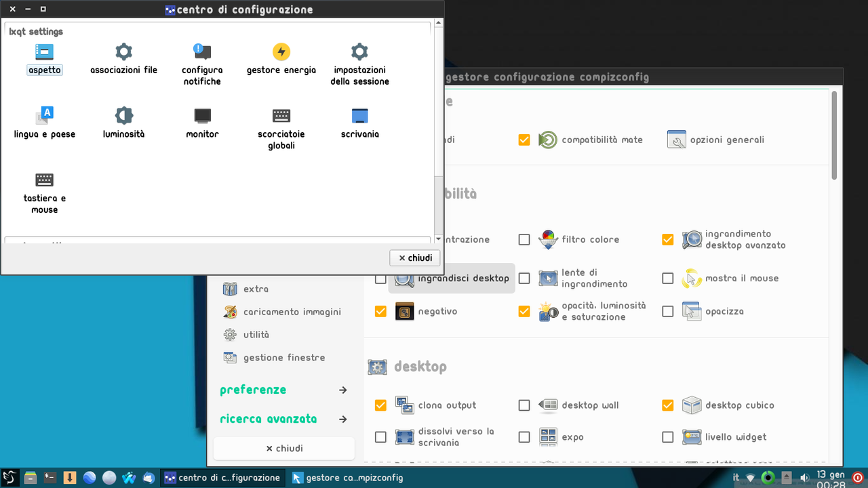The height and width of the screenshot is (488, 868).
Task: Disable the Negativo plugin
Action: coord(380,311)
